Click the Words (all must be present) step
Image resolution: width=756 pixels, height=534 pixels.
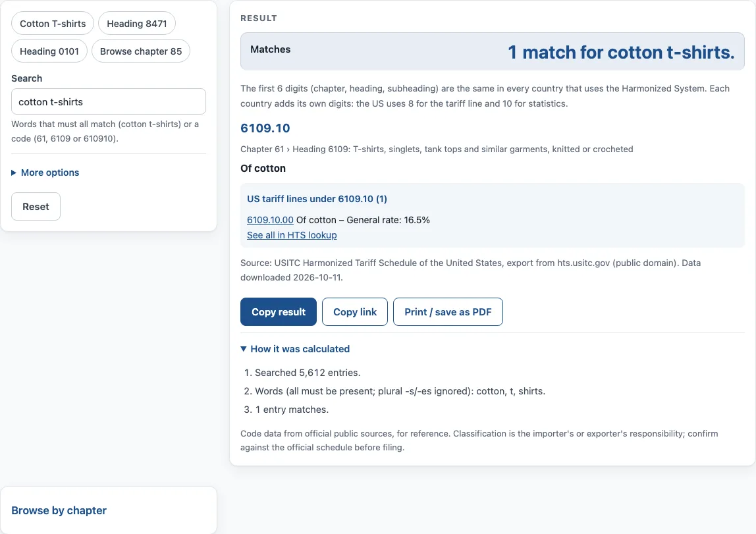tap(400, 391)
